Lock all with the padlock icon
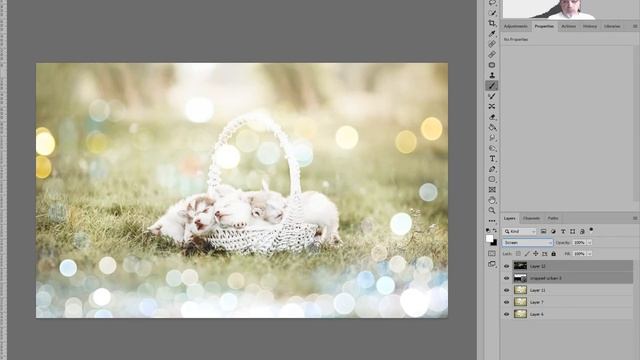The height and width of the screenshot is (360, 640). 553,253
